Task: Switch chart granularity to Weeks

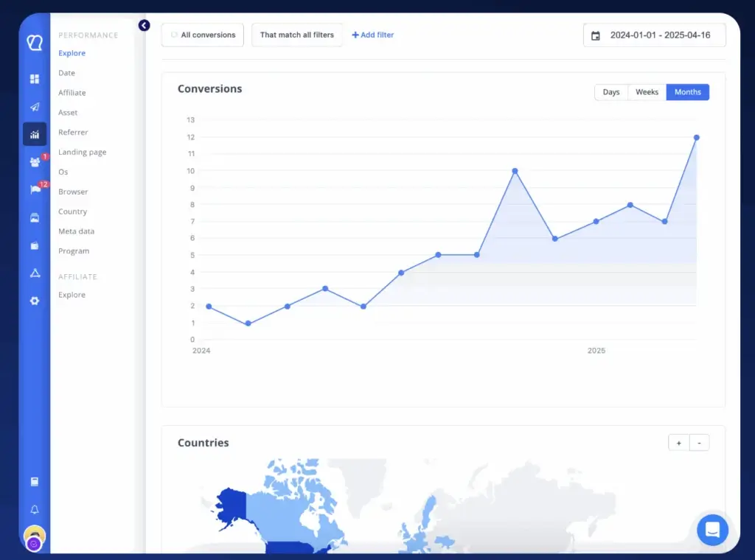Action: coord(647,91)
